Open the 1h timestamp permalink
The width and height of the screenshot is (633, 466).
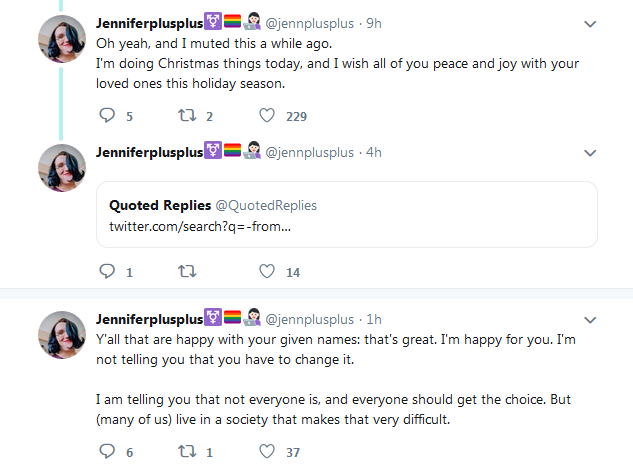point(374,319)
